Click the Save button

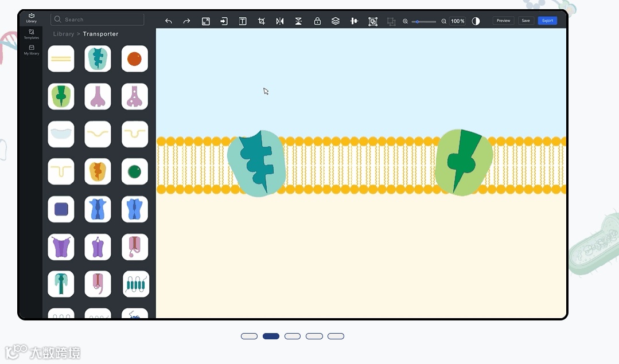tap(526, 21)
